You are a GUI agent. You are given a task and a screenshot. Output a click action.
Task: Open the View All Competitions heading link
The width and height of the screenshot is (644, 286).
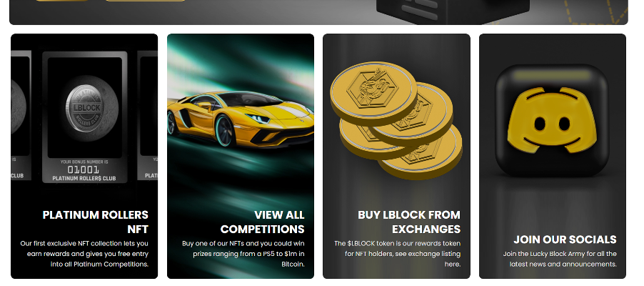coord(263,222)
